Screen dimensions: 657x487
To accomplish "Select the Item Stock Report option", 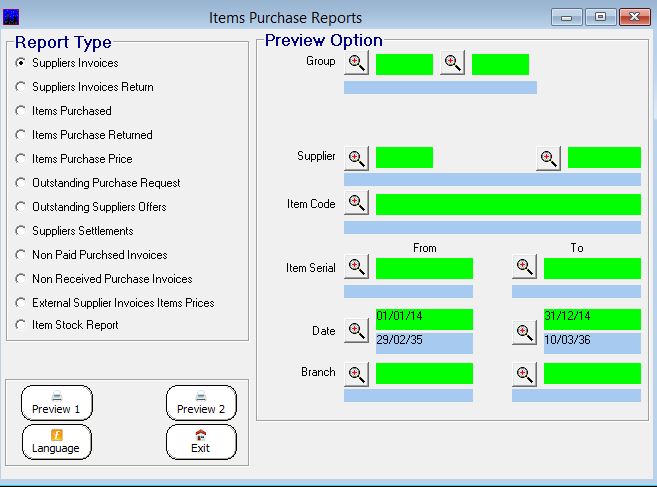I will (x=22, y=325).
